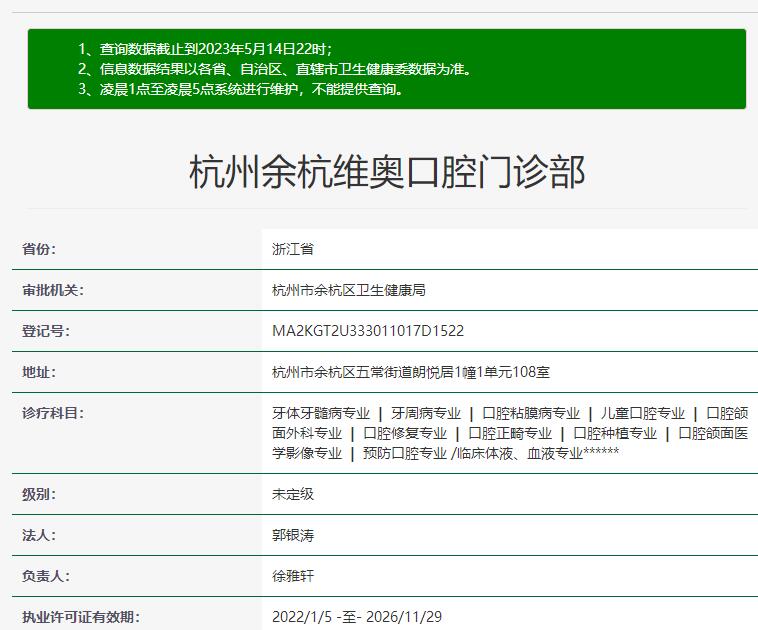Click the 负责人 label
The width and height of the screenshot is (758, 630).
46,576
